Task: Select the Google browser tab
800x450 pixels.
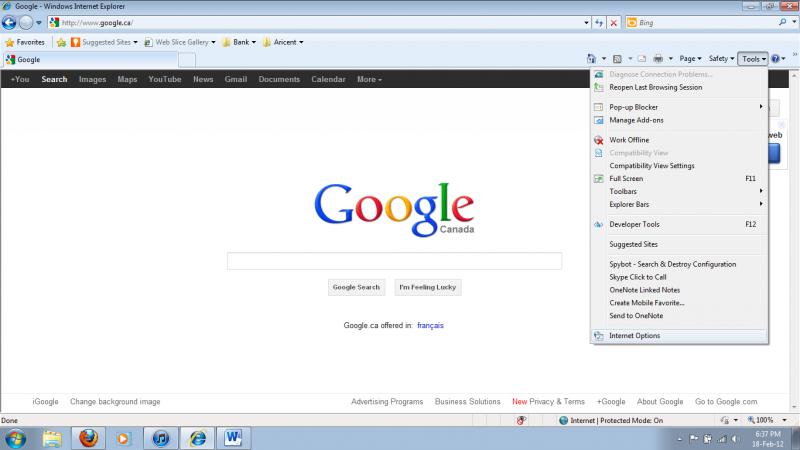Action: [x=90, y=60]
